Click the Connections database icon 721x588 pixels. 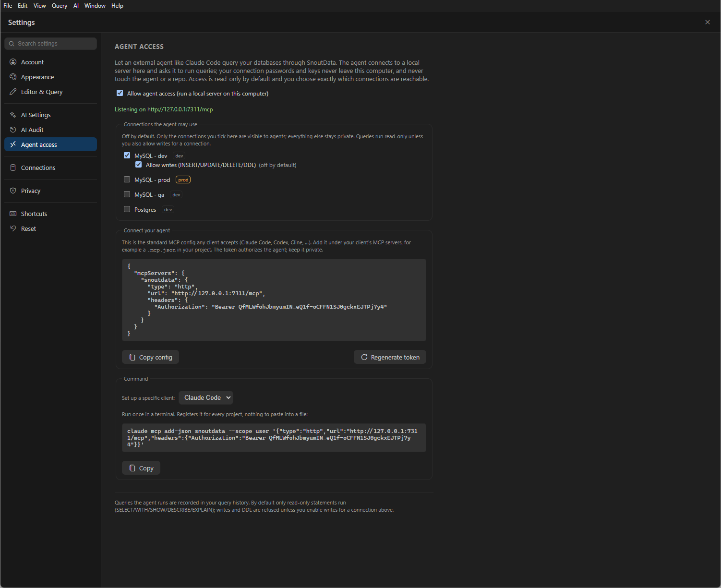click(13, 168)
